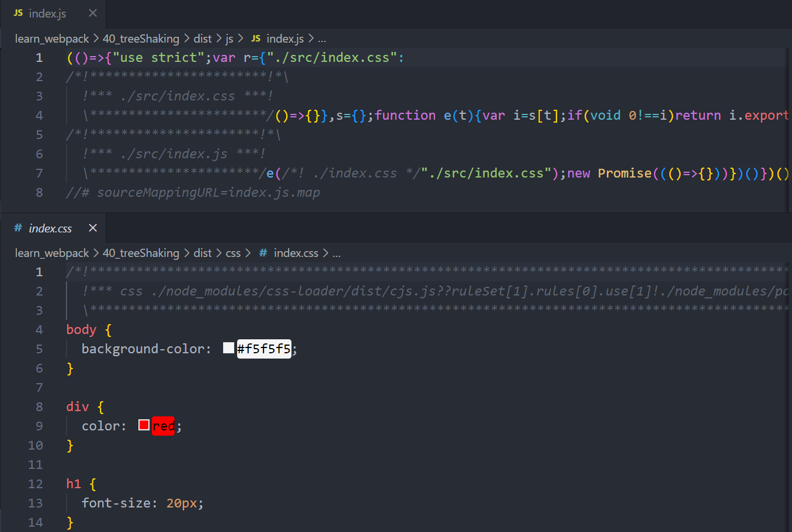Open the index.css file name breadcrumb
The width and height of the screenshot is (792, 532).
[296, 253]
